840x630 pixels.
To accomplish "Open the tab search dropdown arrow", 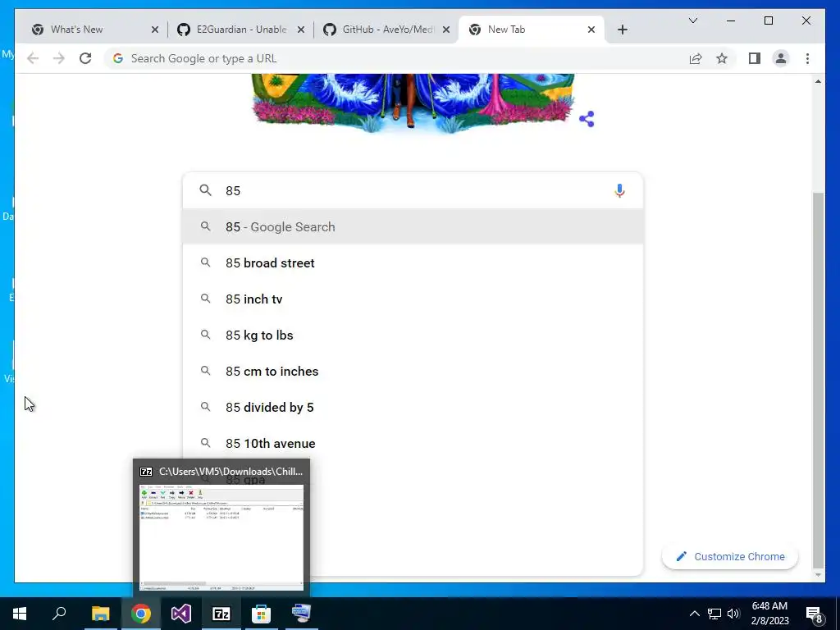I will click(x=692, y=21).
